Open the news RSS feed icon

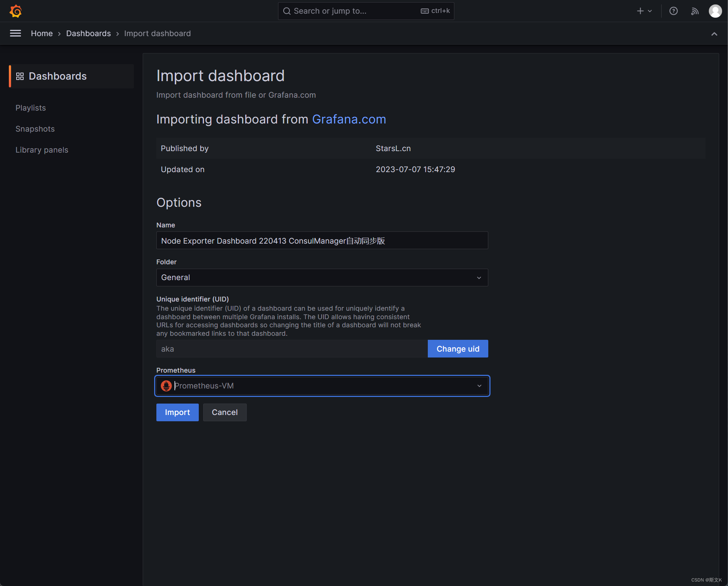point(695,11)
